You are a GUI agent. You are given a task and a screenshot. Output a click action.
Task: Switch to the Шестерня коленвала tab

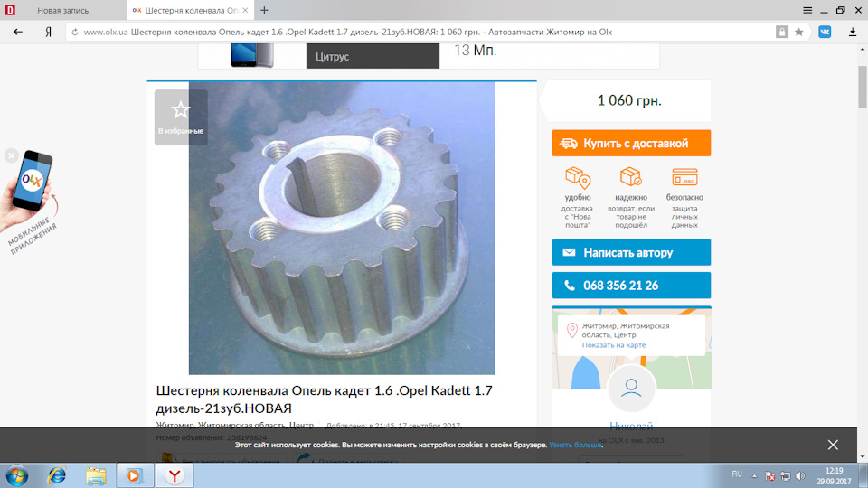pos(191,10)
